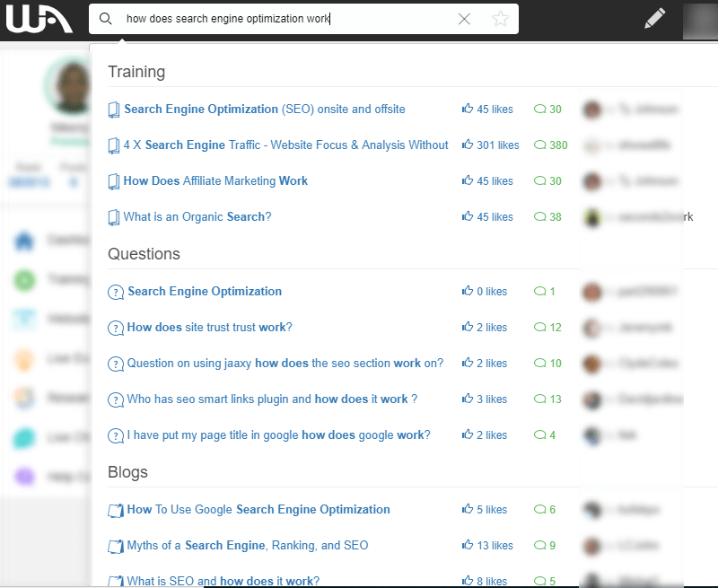This screenshot has height=588, width=718.
Task: Click the WA logo in header
Action: 39,19
